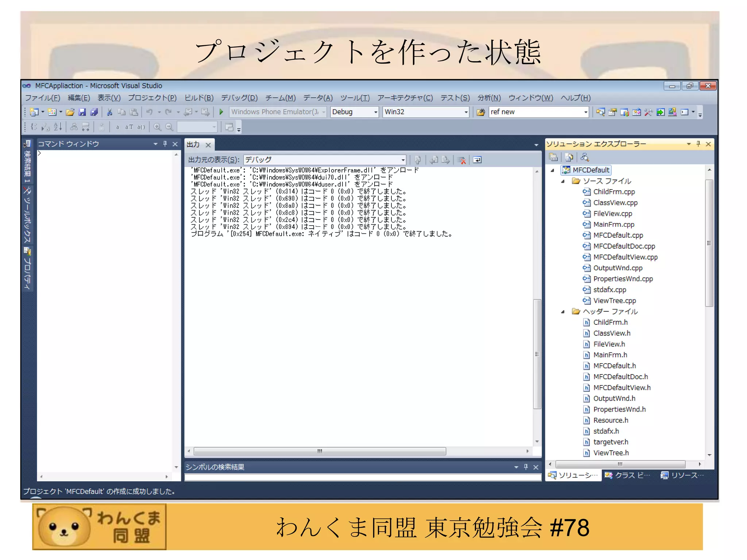This screenshot has width=747, height=560.
Task: Click the Add New Item toolbar icon
Action: tap(52, 112)
